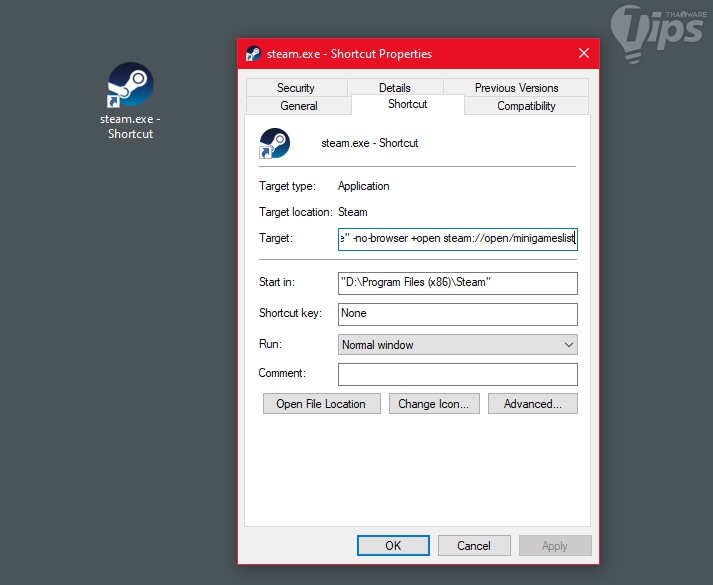Viewport: 713px width, 585px height.
Task: Select the steam.exe desktop shortcut icon
Action: 131,85
